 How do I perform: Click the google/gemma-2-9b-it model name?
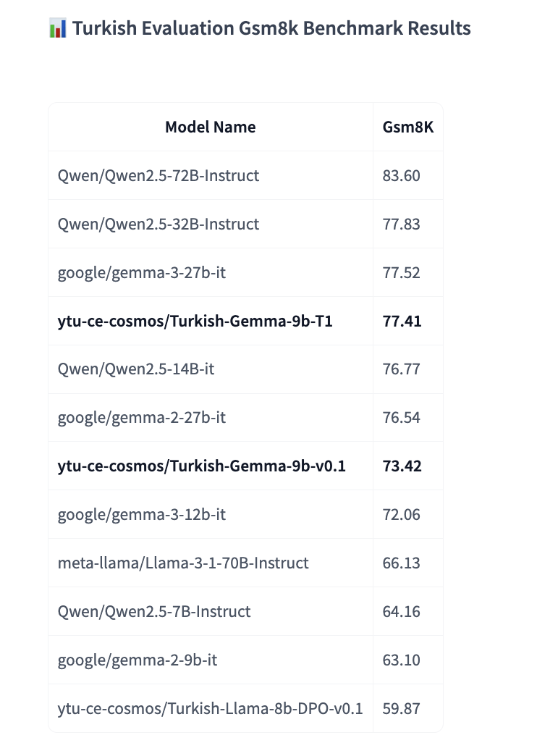(138, 660)
